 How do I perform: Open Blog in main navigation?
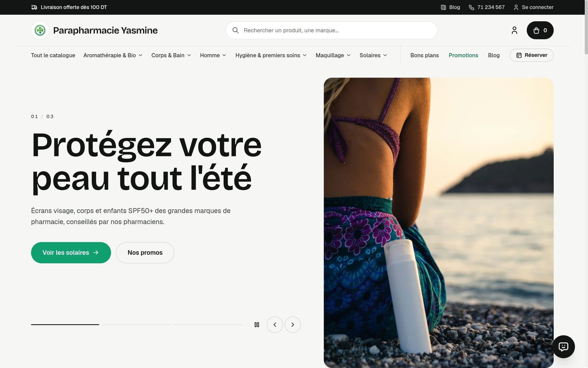(x=494, y=55)
